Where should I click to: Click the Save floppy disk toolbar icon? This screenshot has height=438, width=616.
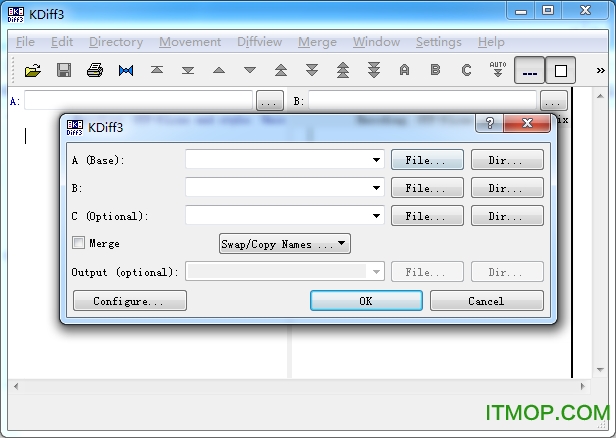tap(64, 71)
